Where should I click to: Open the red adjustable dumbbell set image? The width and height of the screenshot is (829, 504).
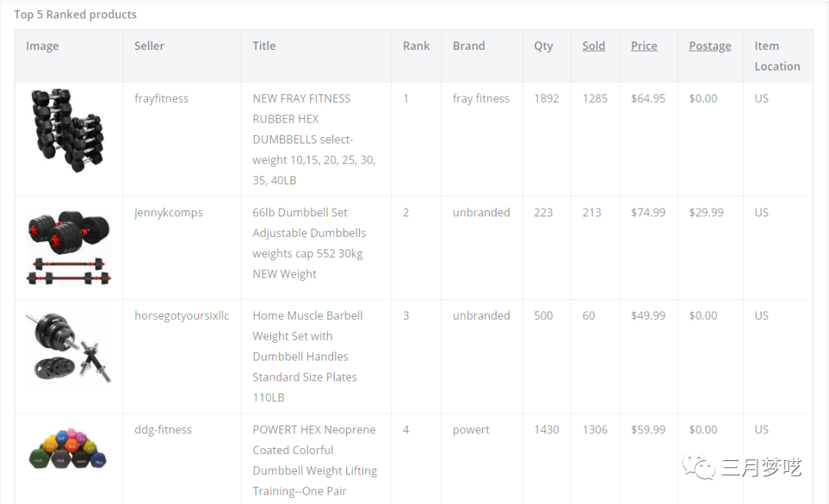(x=69, y=247)
